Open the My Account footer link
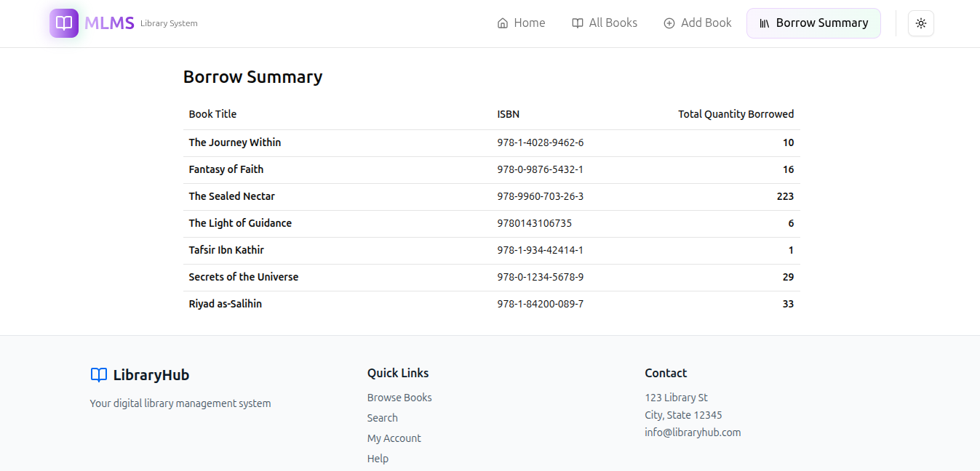This screenshot has width=980, height=471. tap(394, 438)
